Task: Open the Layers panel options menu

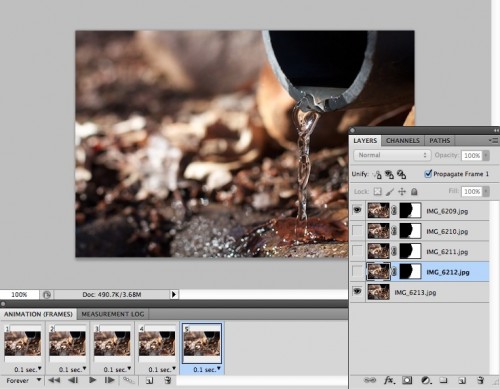Action: point(494,140)
